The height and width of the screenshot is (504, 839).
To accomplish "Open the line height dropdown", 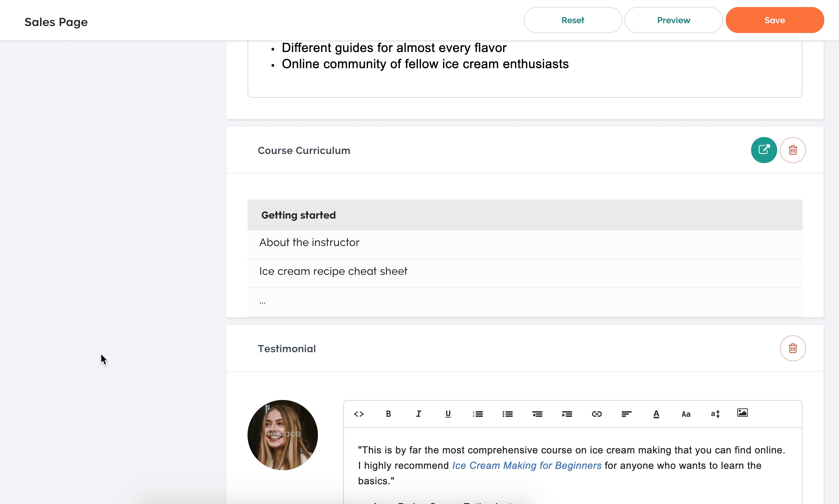I will [716, 414].
